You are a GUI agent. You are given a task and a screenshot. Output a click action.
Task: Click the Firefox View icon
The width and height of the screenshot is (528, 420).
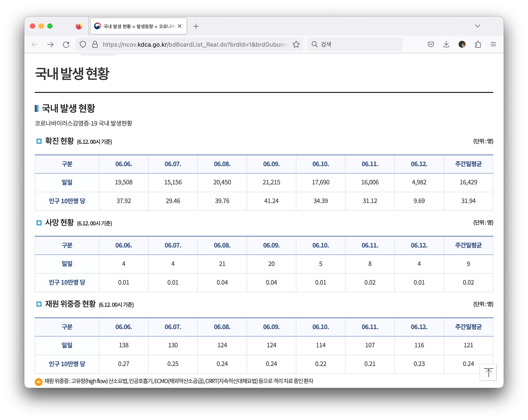click(79, 26)
